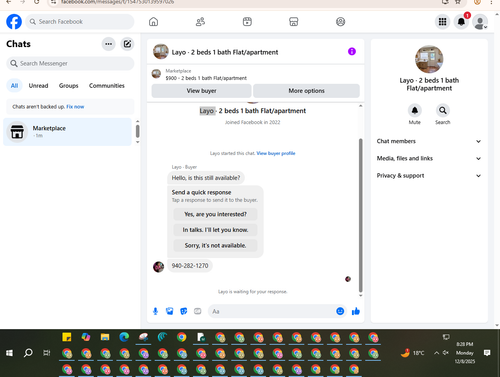Click the 18°C weather widget
This screenshot has height=377, width=500.
(413, 353)
